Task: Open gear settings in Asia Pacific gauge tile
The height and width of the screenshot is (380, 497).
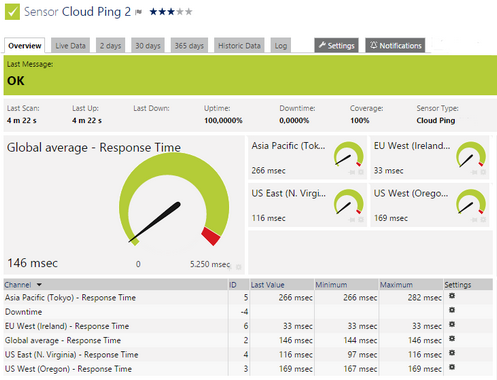Action: click(361, 172)
